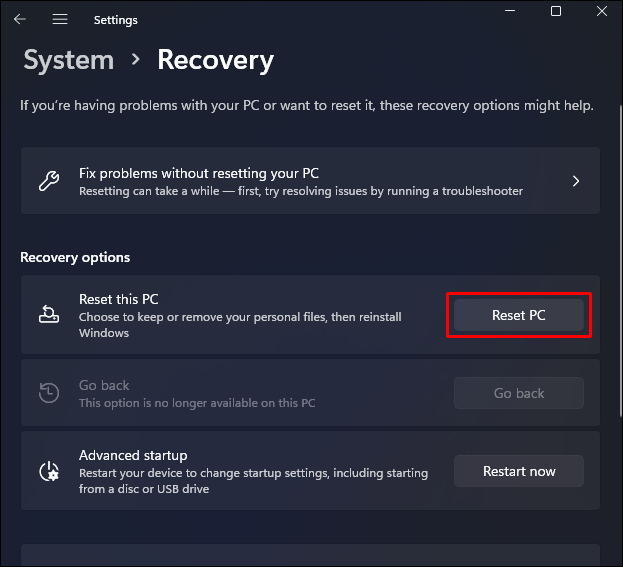Click the disabled Go back button
623x567 pixels.
point(519,393)
